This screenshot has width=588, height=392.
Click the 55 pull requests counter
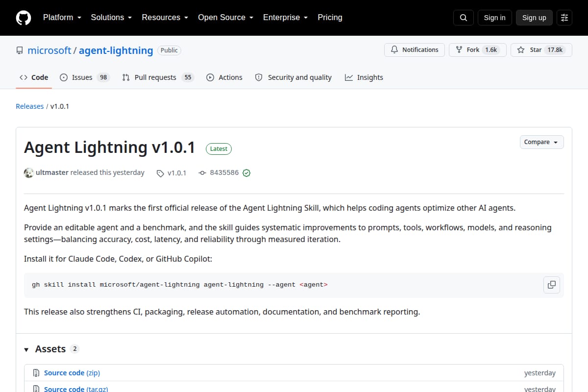[188, 77]
